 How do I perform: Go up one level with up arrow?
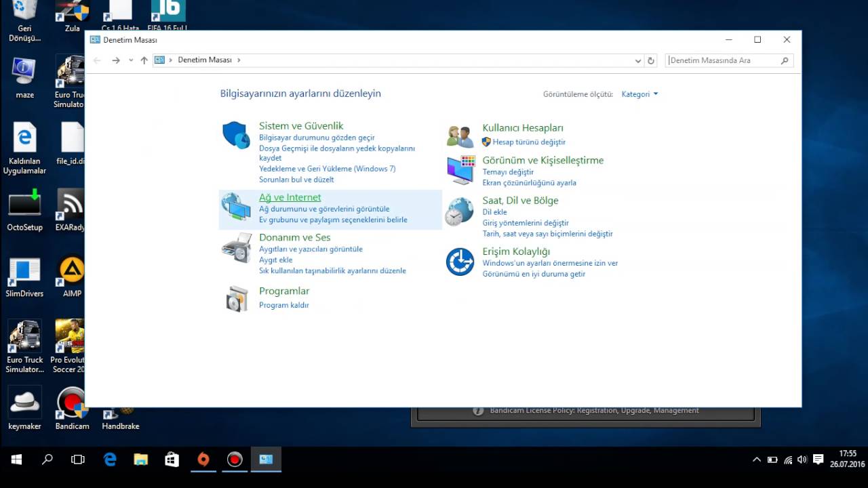144,60
